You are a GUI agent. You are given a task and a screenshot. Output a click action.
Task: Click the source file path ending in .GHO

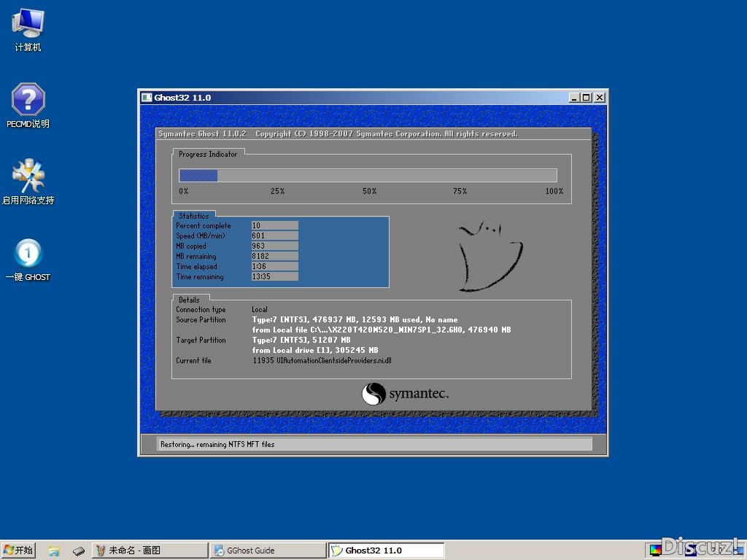click(382, 330)
